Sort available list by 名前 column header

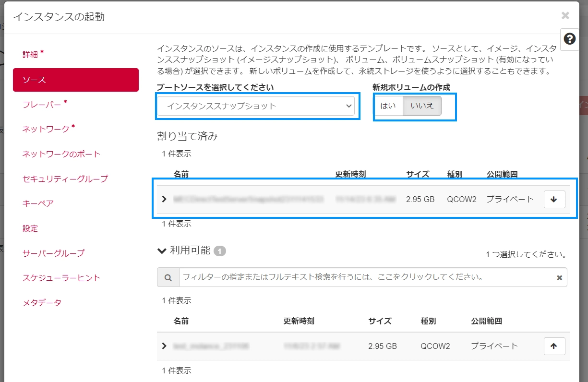[x=181, y=321]
